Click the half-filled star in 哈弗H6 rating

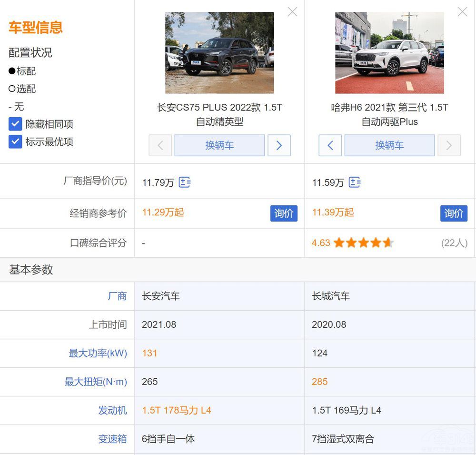(x=389, y=243)
